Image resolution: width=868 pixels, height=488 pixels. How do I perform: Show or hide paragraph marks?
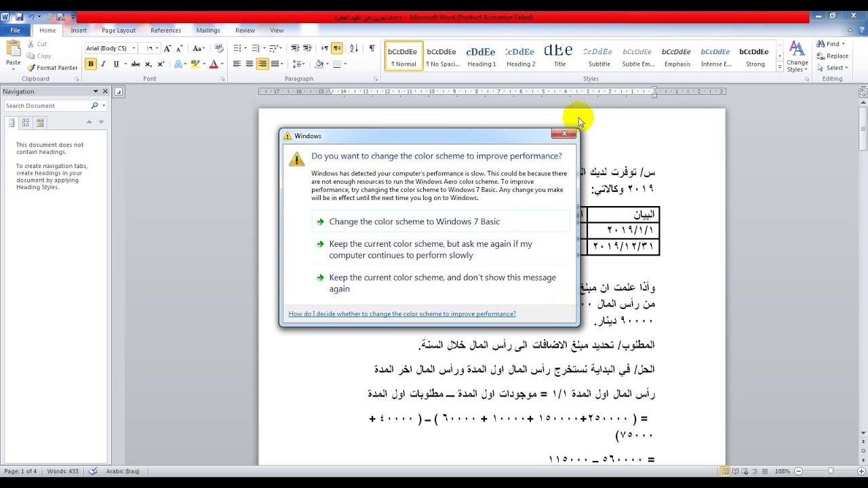pyautogui.click(x=372, y=48)
